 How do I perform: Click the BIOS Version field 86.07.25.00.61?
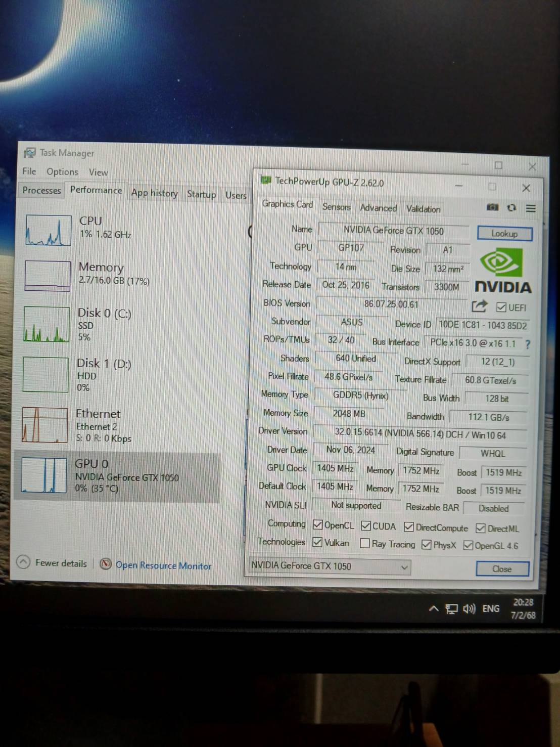tap(391, 304)
